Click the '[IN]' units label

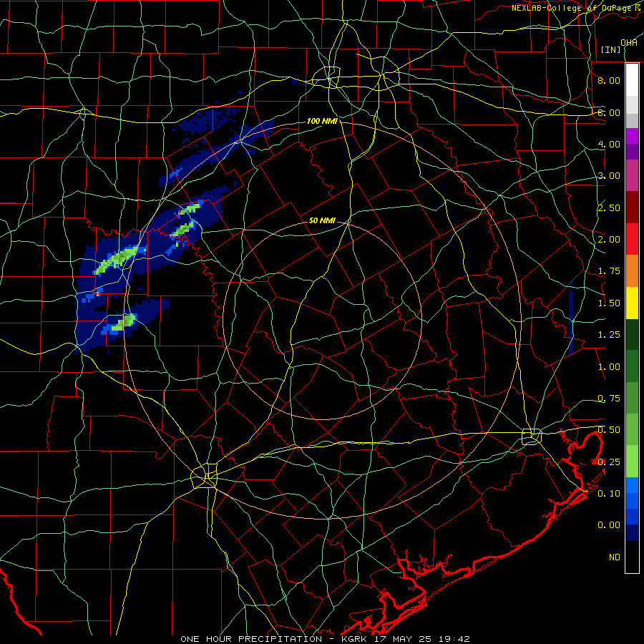click(611, 49)
